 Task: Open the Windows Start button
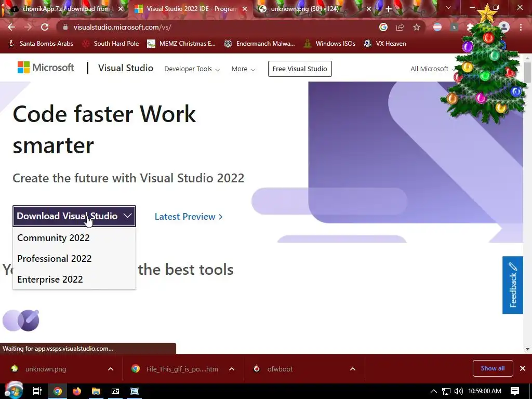14,391
